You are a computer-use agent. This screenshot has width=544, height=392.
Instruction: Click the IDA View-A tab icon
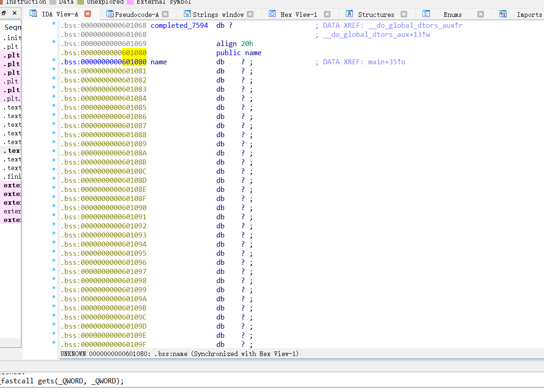[x=33, y=14]
